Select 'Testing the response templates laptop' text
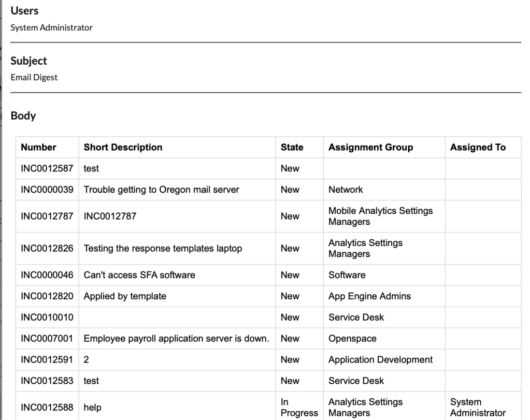The image size is (530, 420). tap(163, 249)
